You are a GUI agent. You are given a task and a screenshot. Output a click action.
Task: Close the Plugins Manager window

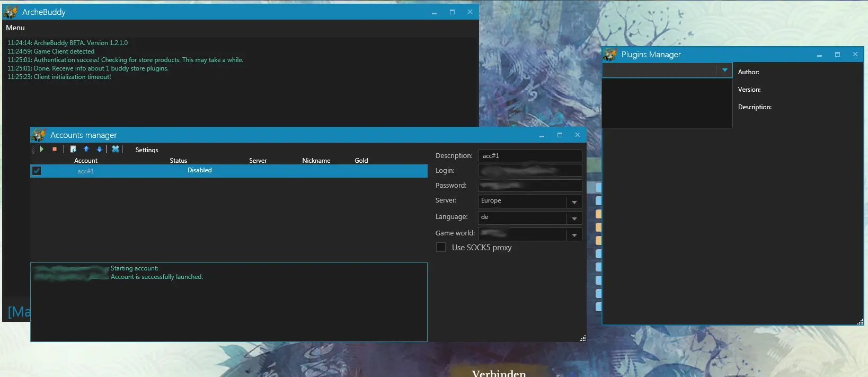coord(855,55)
